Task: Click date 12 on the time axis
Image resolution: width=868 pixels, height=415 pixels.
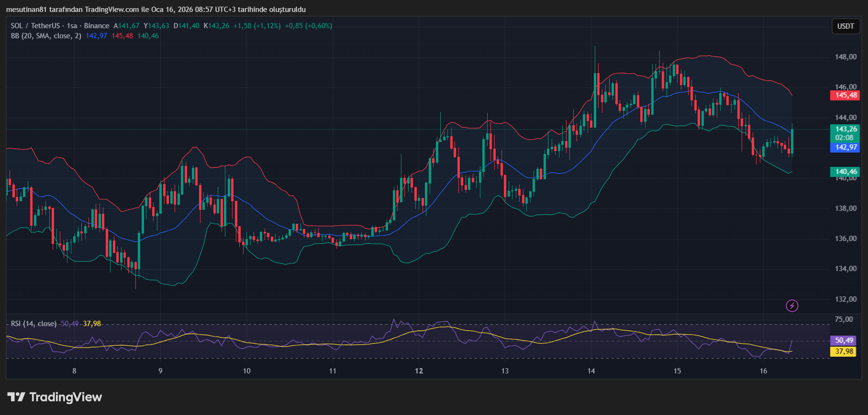Action: (x=419, y=371)
